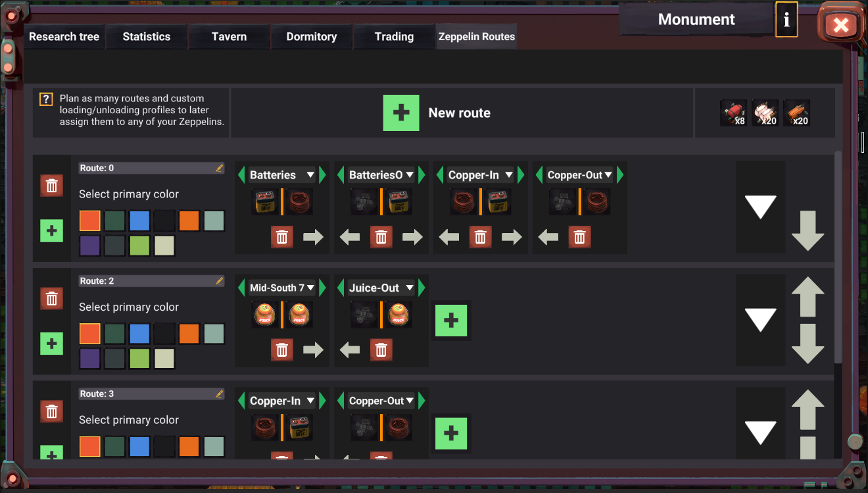This screenshot has height=493, width=868.
Task: Move Route: 0 Copper-In stop right
Action: click(512, 237)
